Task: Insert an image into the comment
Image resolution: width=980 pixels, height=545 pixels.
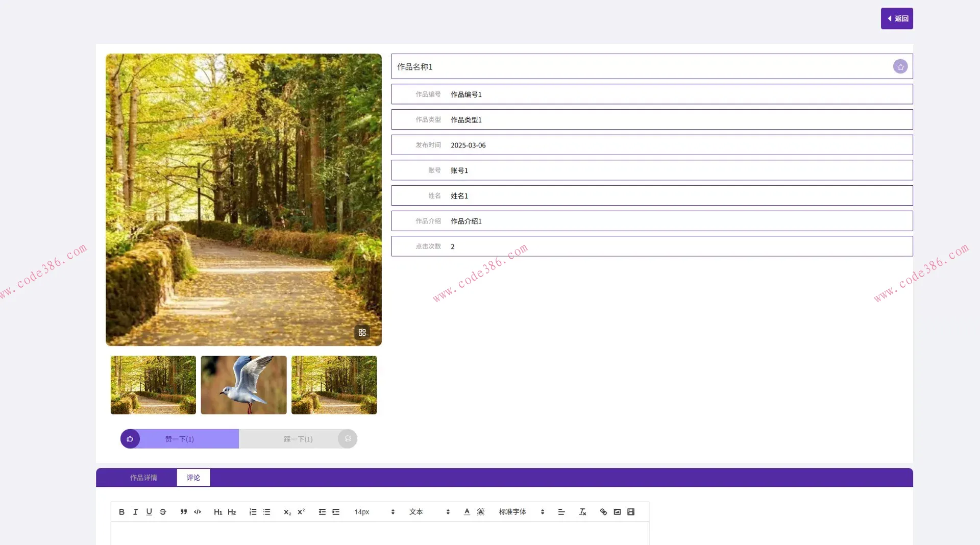Action: (617, 512)
